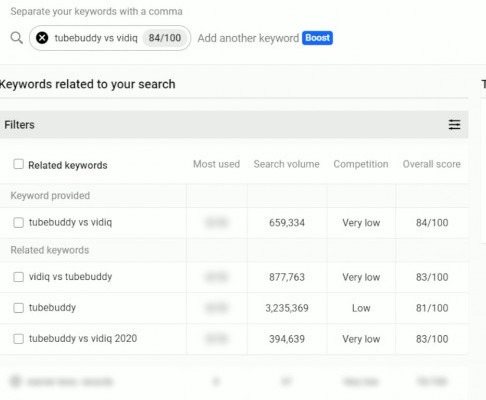This screenshot has height=400, width=486.
Task: Sort by Competition column header
Action: (361, 164)
